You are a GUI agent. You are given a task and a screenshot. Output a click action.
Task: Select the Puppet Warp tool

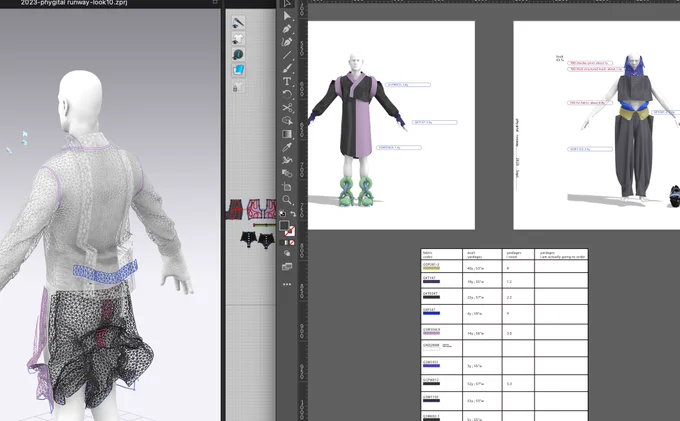287,160
